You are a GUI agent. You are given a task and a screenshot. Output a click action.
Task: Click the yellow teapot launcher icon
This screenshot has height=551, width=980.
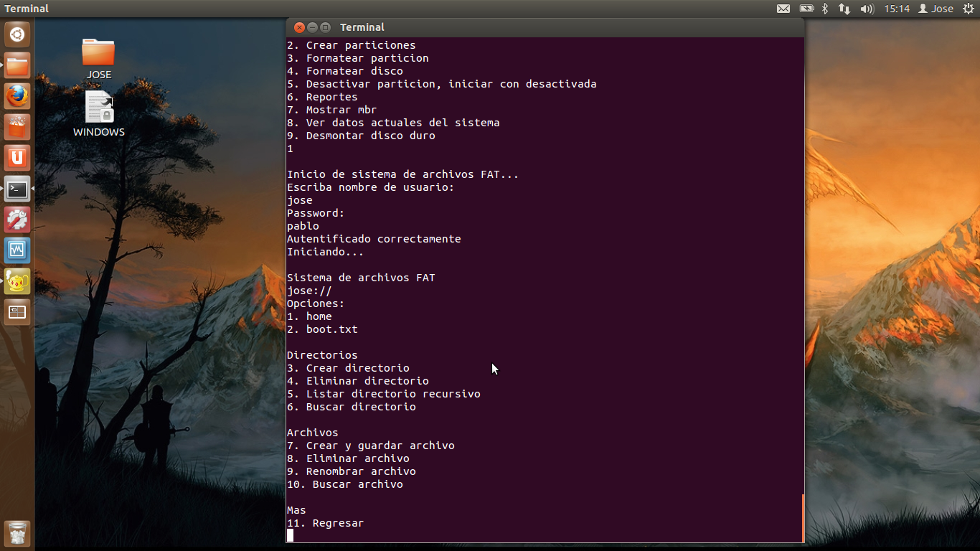(17, 282)
